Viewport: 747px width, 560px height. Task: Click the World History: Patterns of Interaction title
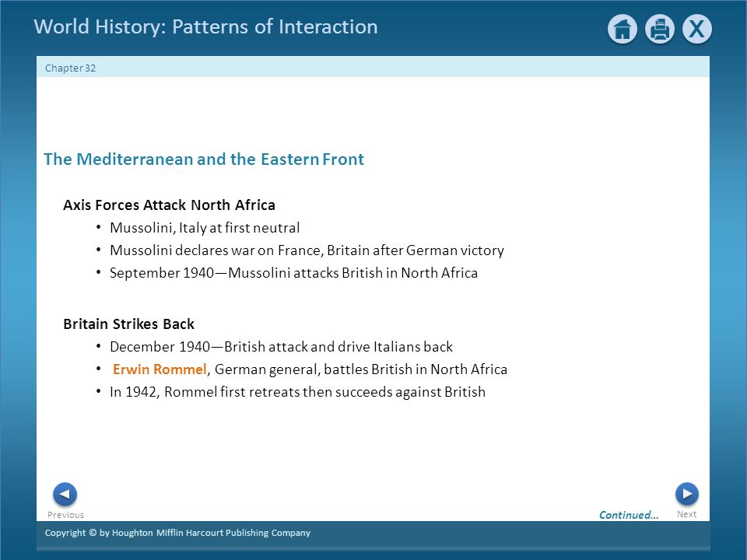(205, 26)
